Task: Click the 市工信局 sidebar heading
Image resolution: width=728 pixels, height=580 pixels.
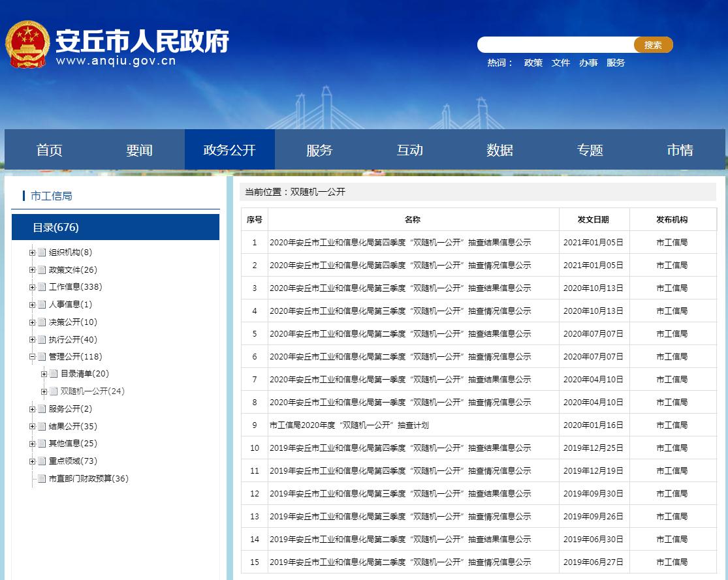Action: [51, 196]
